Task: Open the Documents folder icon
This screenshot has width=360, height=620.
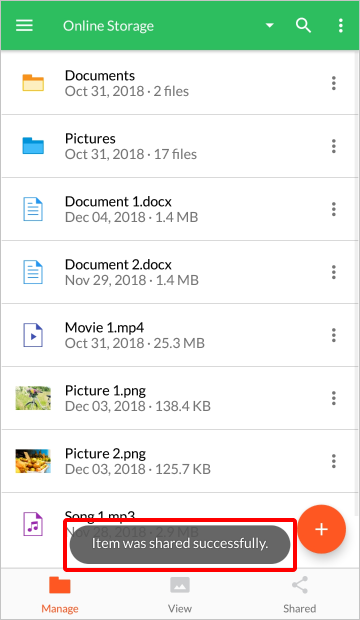Action: 33,83
